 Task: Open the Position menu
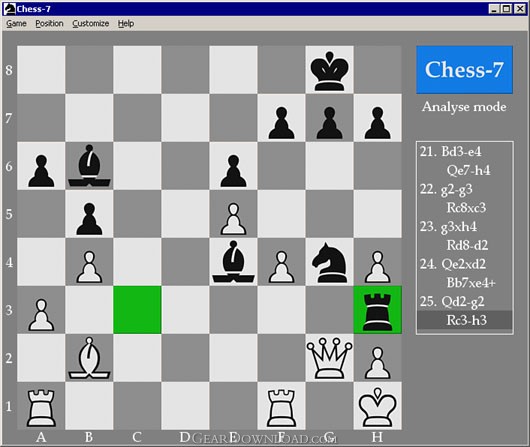point(49,24)
